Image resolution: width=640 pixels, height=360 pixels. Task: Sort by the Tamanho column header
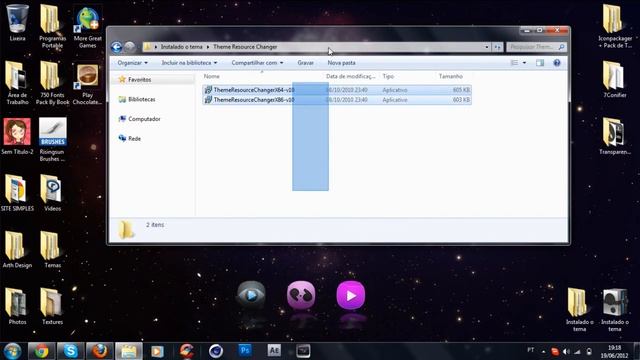pos(451,76)
